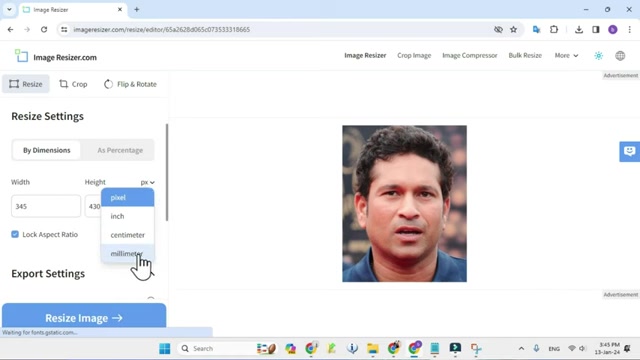Image resolution: width=640 pixels, height=360 pixels.
Task: Open the Flip & Rotate tab
Action: 131,84
